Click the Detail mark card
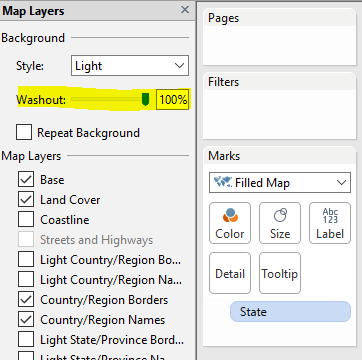The width and height of the screenshot is (362, 360). pyautogui.click(x=230, y=273)
